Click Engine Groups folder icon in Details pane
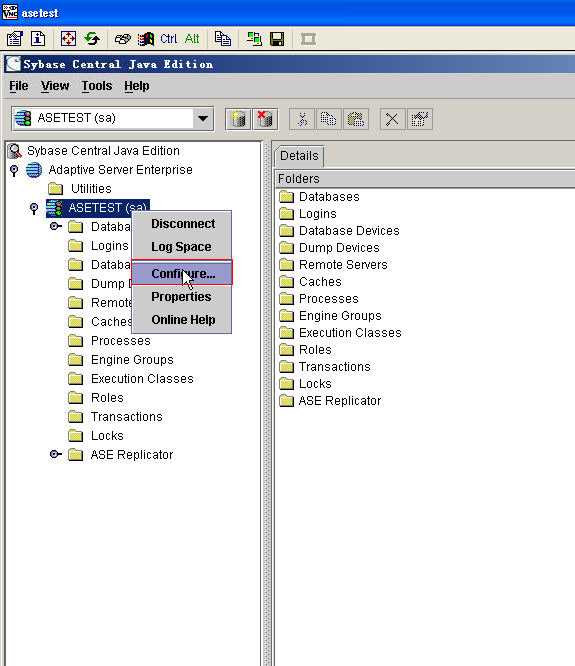The image size is (575, 666). pyautogui.click(x=287, y=316)
